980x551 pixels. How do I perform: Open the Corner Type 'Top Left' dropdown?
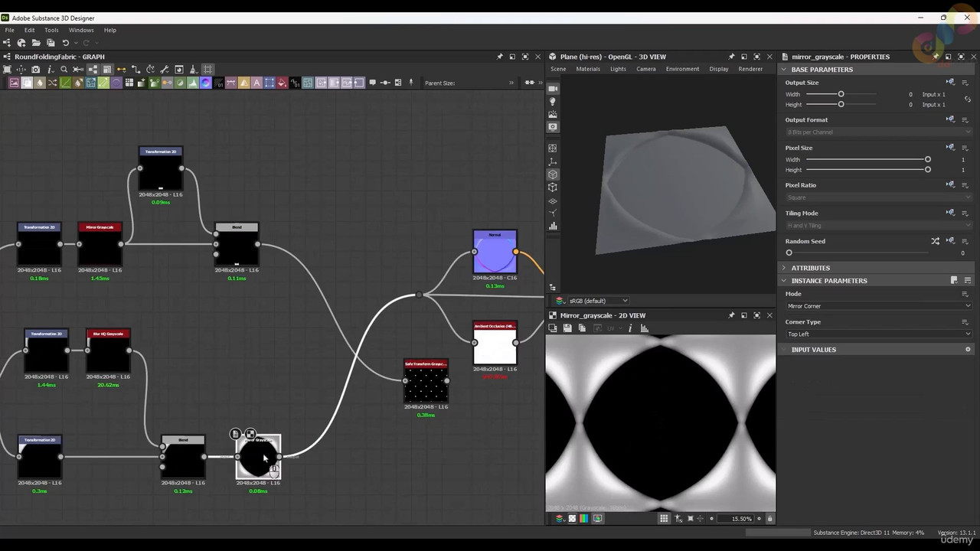point(878,334)
